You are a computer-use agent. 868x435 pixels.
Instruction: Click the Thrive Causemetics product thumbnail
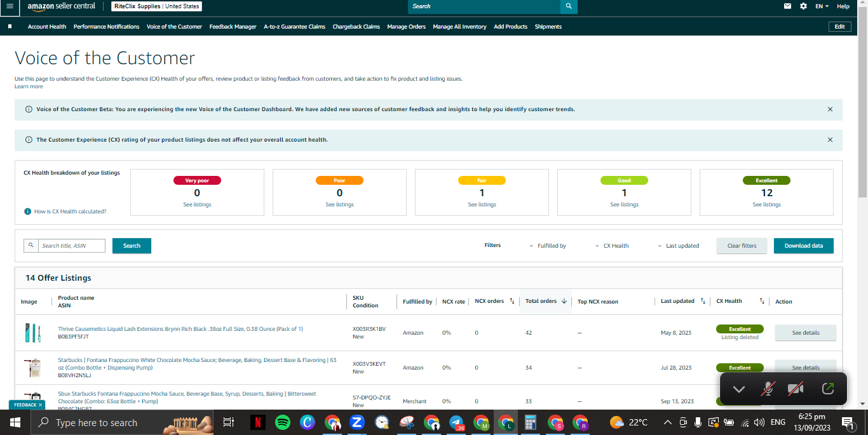pos(32,333)
